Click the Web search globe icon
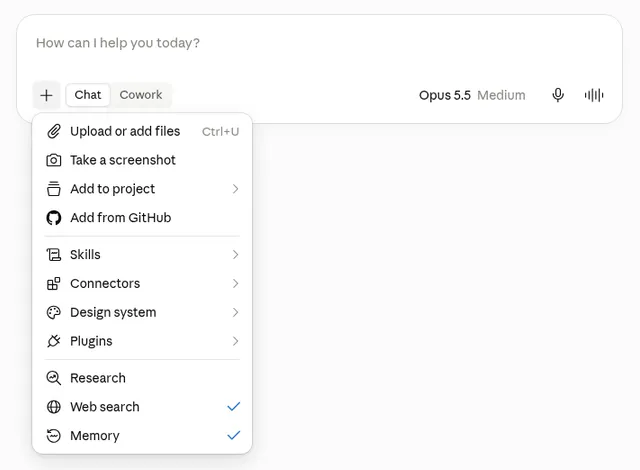Viewport: 640px width, 470px height. (53, 407)
